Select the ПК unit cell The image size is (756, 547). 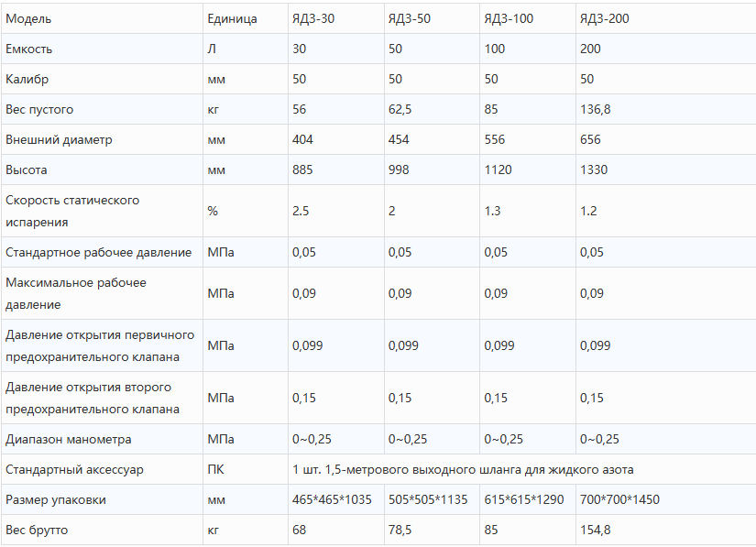(215, 470)
